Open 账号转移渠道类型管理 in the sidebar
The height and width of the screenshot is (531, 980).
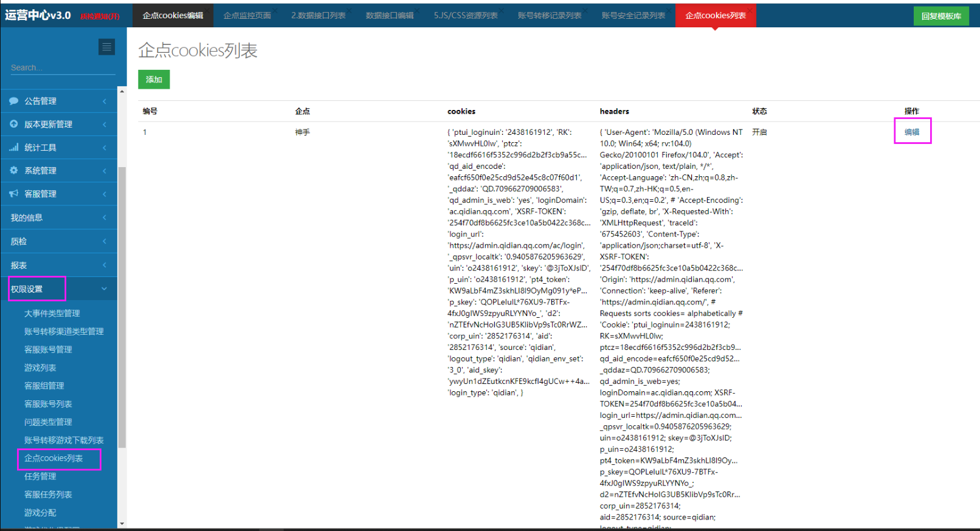(x=64, y=332)
